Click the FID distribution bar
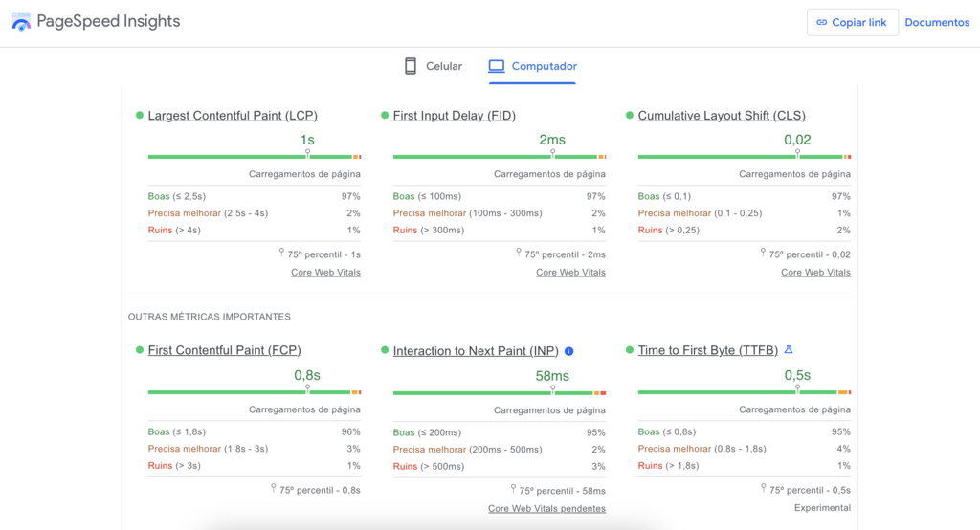This screenshot has width=980, height=530. pyautogui.click(x=500, y=157)
